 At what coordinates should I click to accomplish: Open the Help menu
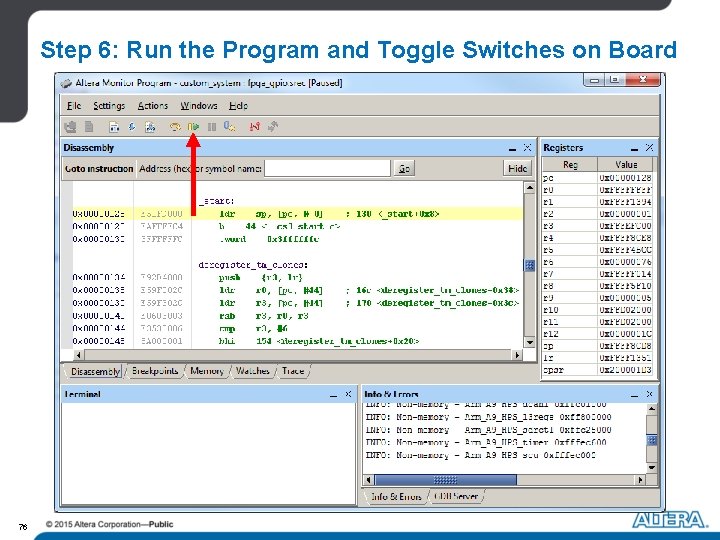[x=238, y=106]
